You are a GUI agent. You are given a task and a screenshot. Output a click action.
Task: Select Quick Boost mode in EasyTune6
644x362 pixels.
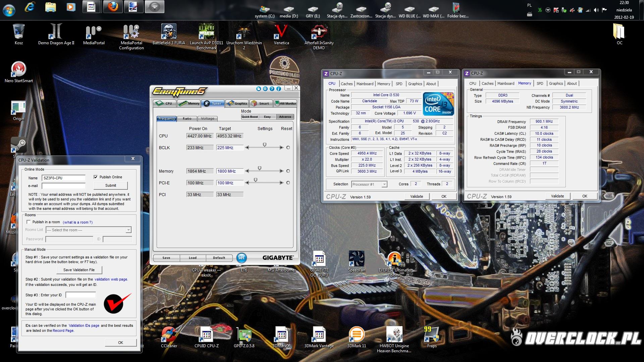[250, 117]
